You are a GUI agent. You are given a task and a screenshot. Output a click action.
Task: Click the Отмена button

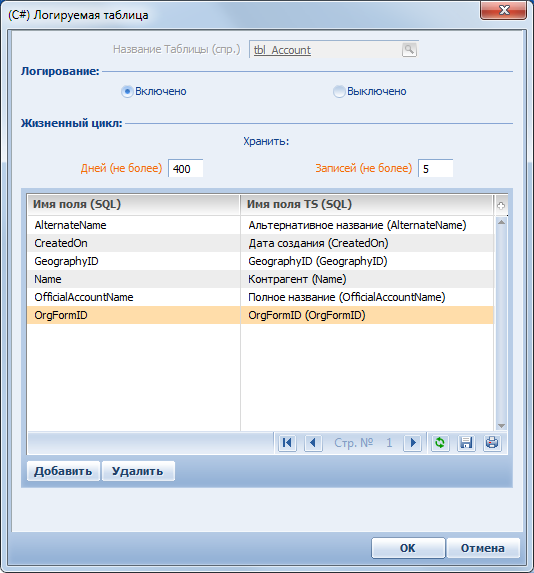[x=483, y=548]
